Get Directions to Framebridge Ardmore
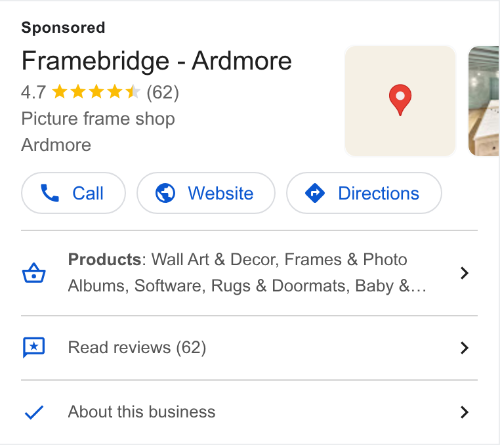500x445 pixels. (x=364, y=193)
